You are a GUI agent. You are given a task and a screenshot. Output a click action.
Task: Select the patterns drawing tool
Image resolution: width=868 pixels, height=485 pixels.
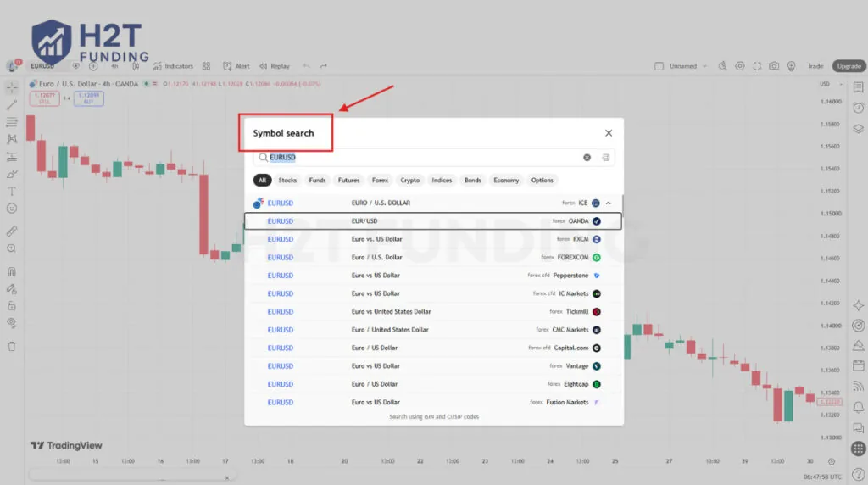click(12, 139)
